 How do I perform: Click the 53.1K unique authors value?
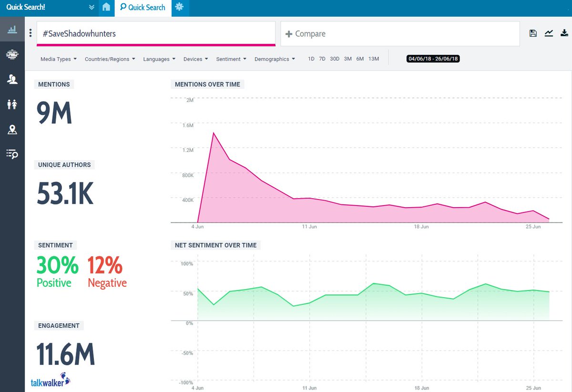pos(65,193)
